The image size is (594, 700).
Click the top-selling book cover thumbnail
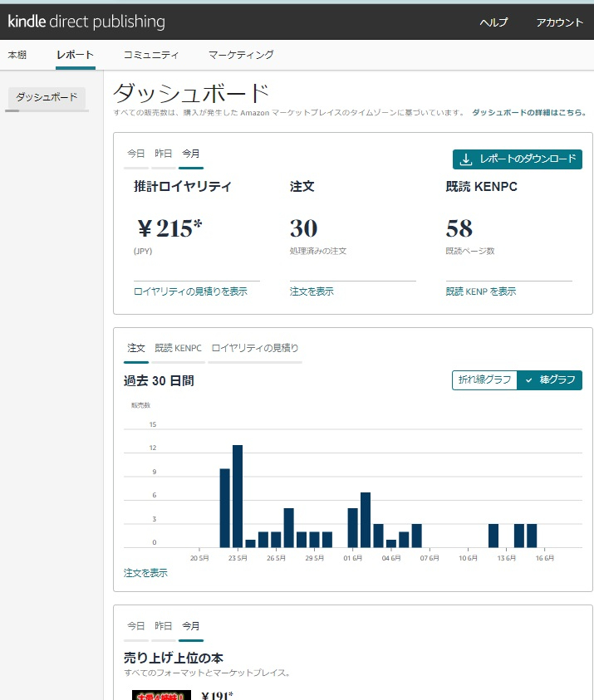161,694
